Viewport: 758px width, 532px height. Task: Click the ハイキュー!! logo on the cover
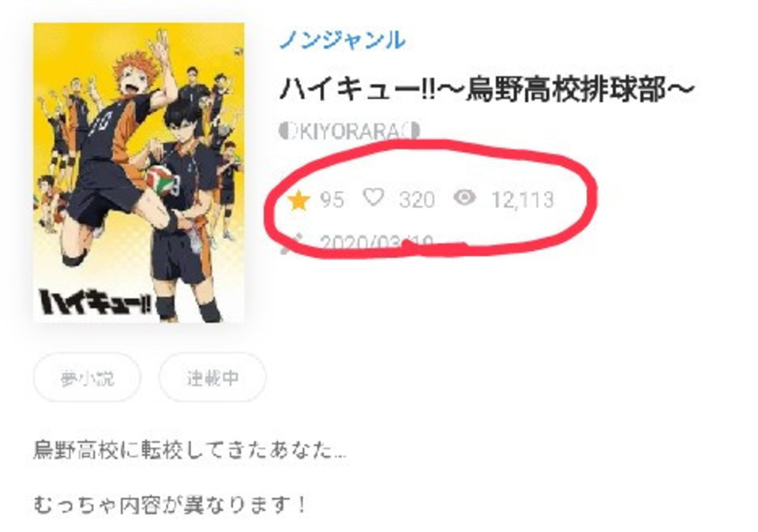tap(96, 302)
